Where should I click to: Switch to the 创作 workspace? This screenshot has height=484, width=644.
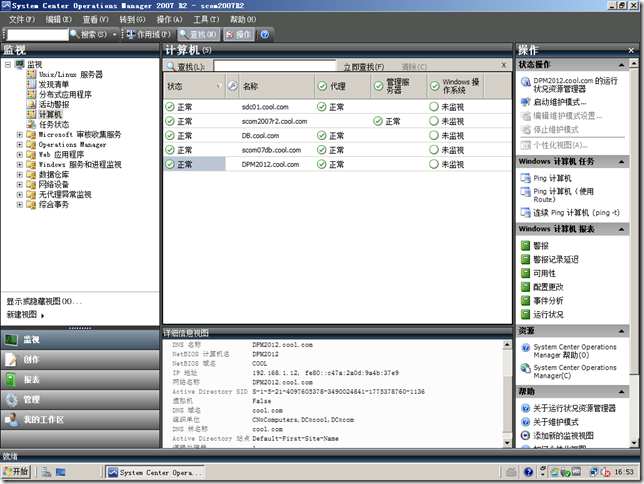coord(80,360)
